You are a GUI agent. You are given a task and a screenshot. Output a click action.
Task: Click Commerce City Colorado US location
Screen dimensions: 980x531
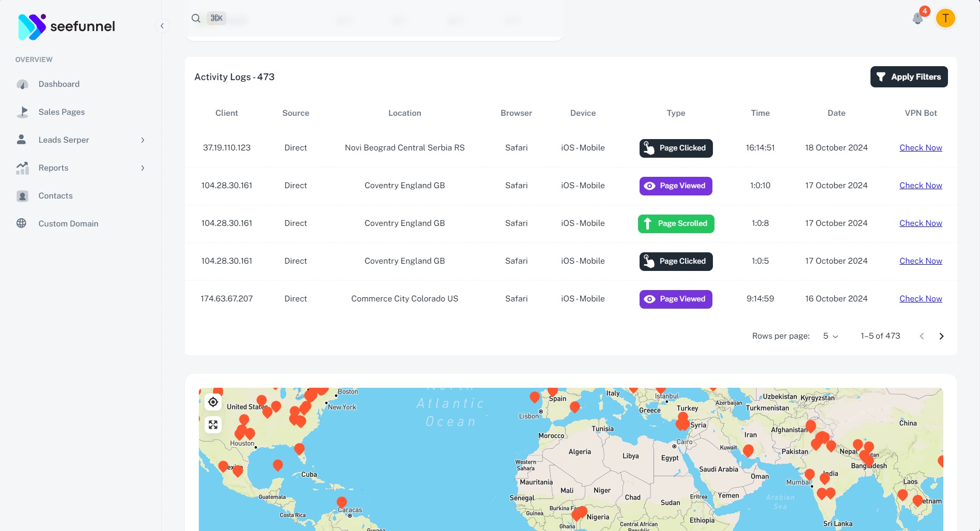tap(405, 299)
